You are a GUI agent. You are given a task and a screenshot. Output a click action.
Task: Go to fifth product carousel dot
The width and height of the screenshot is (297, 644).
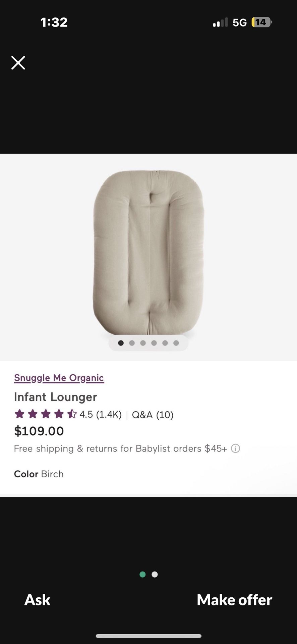[165, 343]
